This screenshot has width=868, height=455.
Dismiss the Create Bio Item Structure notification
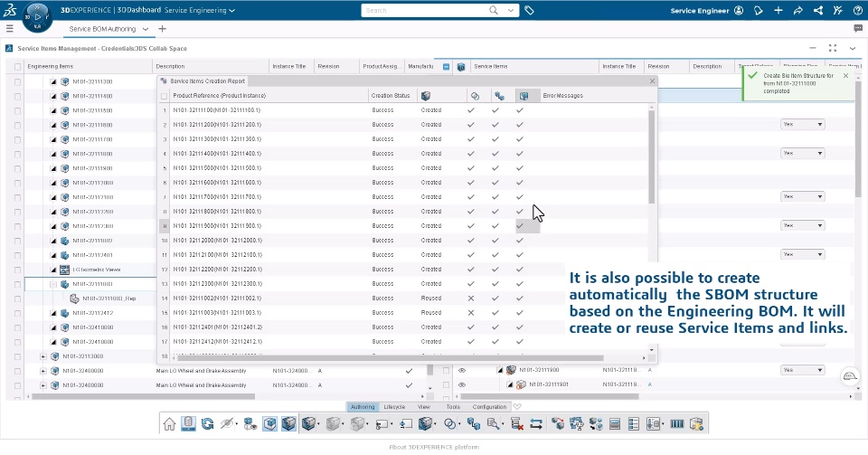click(x=846, y=75)
